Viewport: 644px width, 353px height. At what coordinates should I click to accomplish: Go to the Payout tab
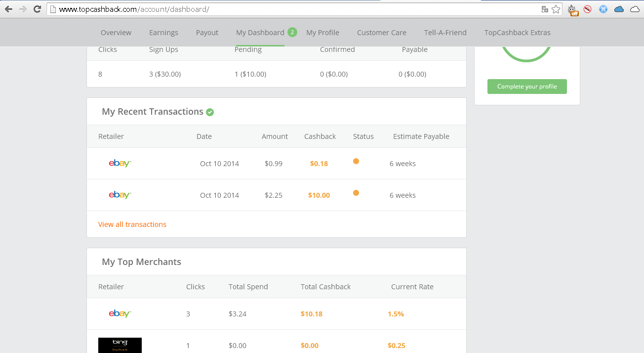tap(207, 33)
